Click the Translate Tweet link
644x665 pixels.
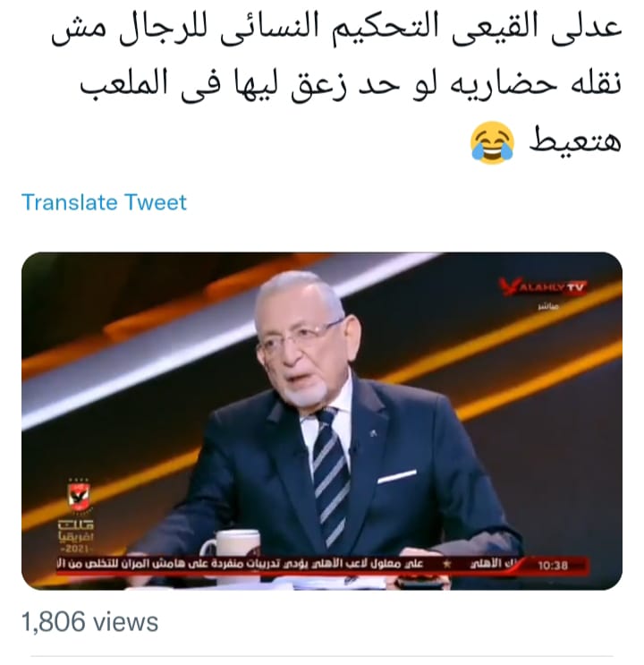[x=104, y=202]
